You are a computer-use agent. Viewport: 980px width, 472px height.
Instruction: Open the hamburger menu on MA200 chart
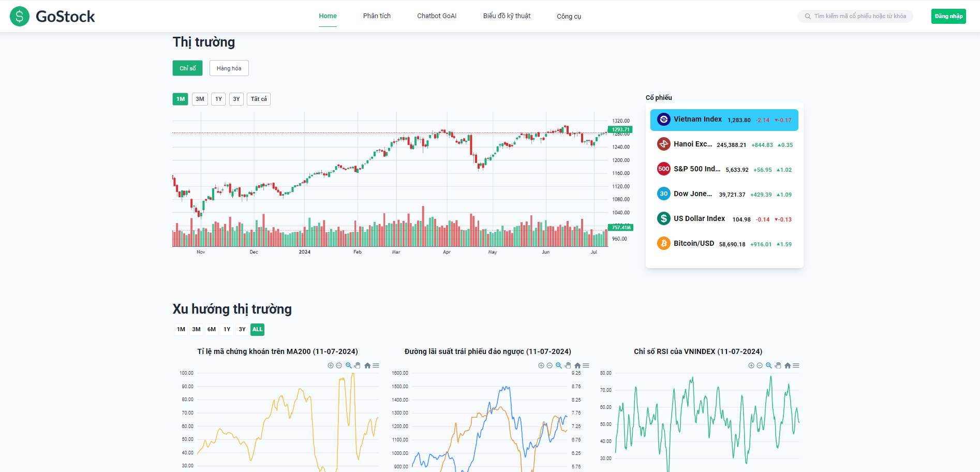376,365
